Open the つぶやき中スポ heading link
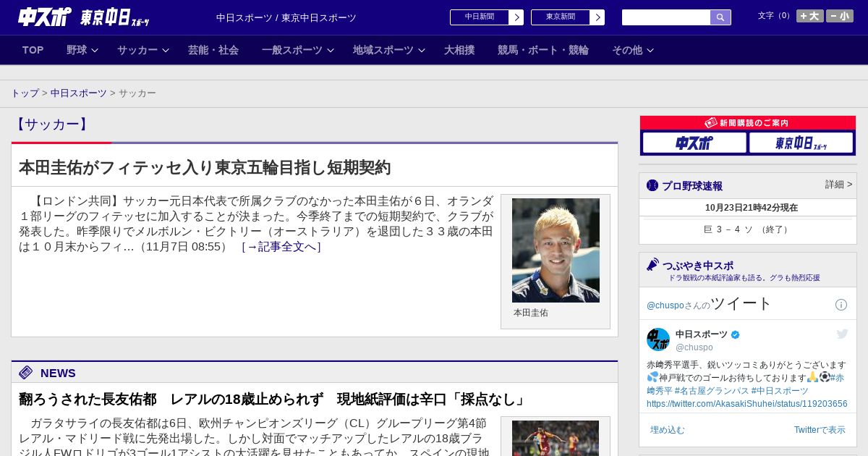This screenshot has height=456, width=868. 698,266
